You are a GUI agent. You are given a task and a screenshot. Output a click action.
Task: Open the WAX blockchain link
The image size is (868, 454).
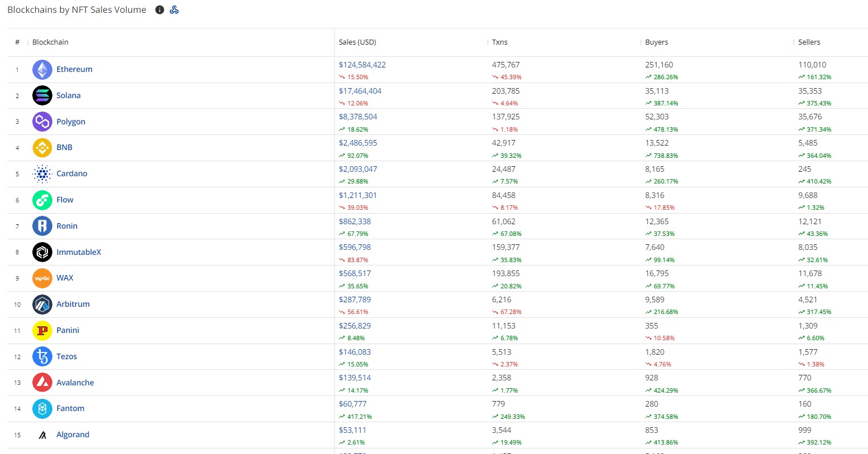click(x=65, y=278)
